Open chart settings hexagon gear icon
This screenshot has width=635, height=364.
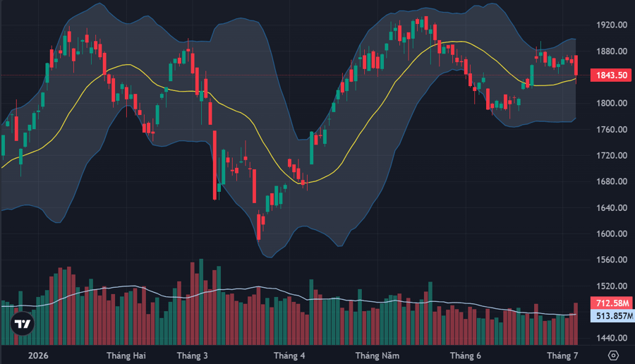click(614, 356)
